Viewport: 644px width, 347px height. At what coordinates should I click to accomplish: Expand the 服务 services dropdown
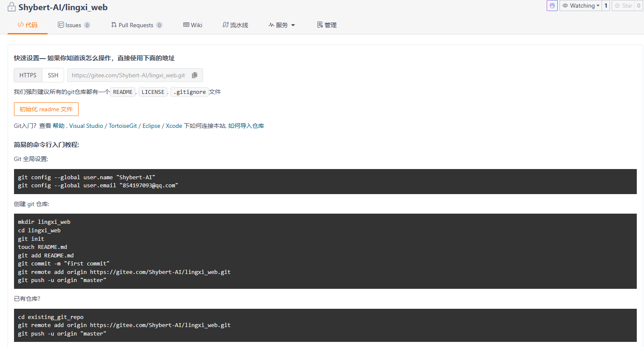(282, 25)
